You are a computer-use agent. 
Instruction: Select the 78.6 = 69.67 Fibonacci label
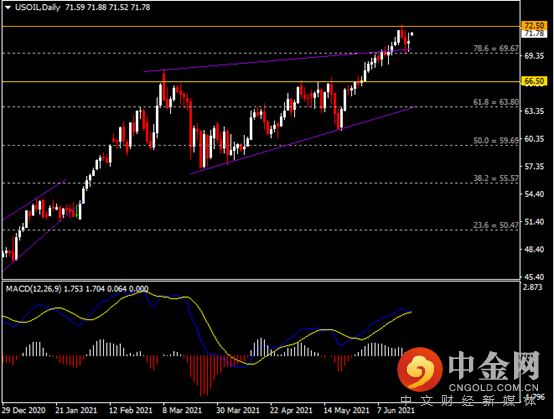tap(496, 48)
